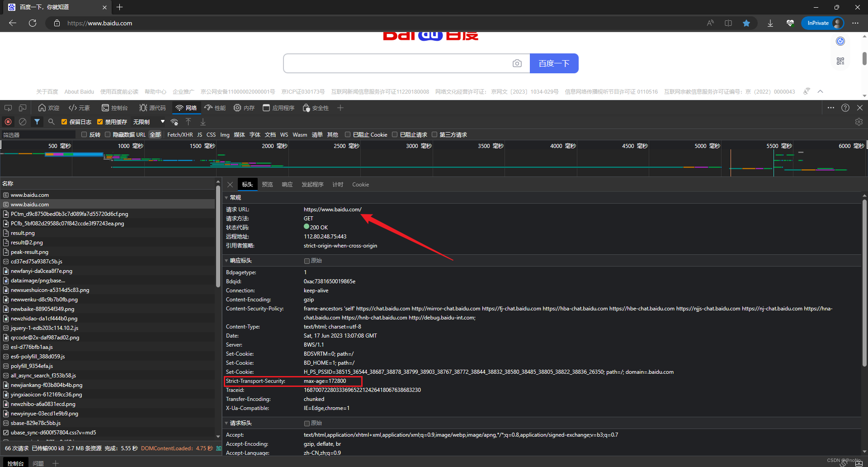Viewport: 868px width, 467px height.
Task: Open network search magnifier icon
Action: point(52,122)
